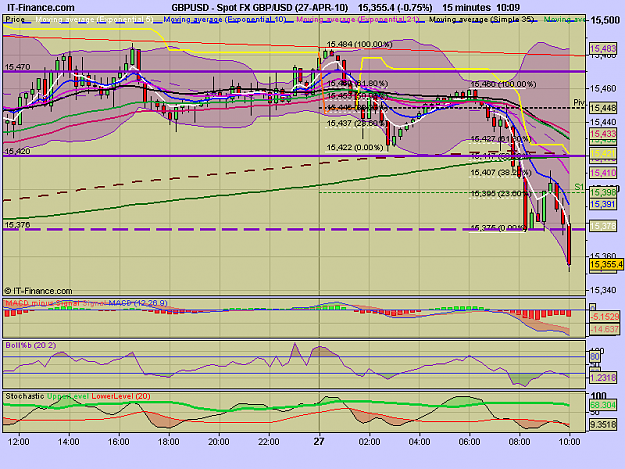The width and height of the screenshot is (625, 469).
Task: Click the 15,407 (38.20%) Fibonacci label
Action: click(x=501, y=173)
